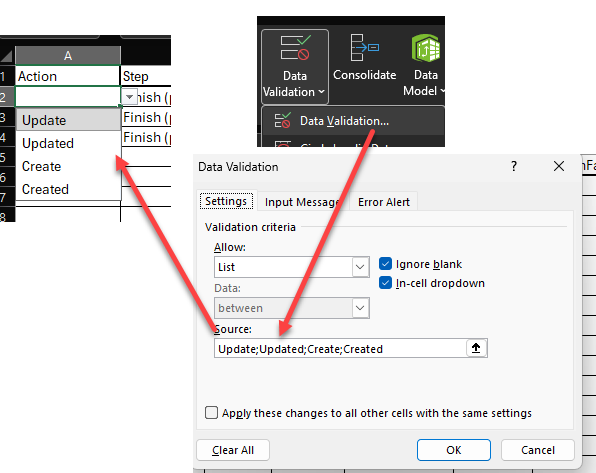
Task: Click the Cancel button
Action: pos(538,450)
